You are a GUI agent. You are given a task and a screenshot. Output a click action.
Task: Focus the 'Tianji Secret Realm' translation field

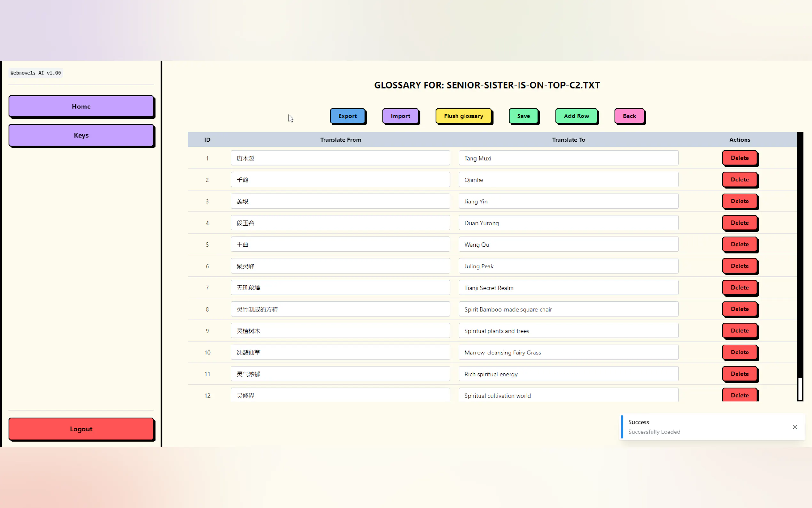[568, 288]
